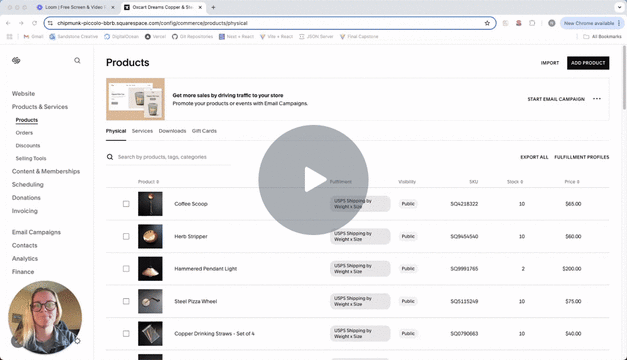Click Export All
This screenshot has height=360, width=627.
coord(534,157)
